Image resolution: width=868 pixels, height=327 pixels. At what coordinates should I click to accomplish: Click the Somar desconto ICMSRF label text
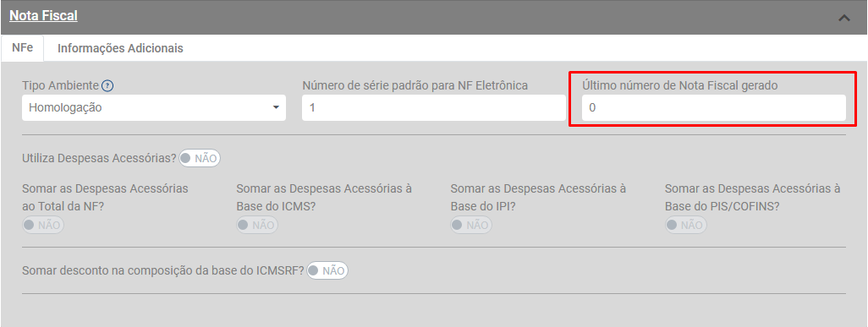pos(162,271)
